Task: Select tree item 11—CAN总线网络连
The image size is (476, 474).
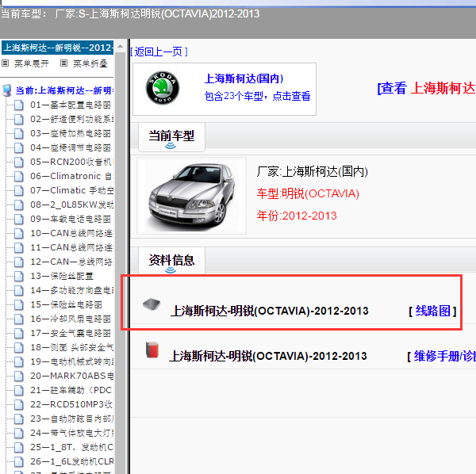Action: pyautogui.click(x=71, y=247)
